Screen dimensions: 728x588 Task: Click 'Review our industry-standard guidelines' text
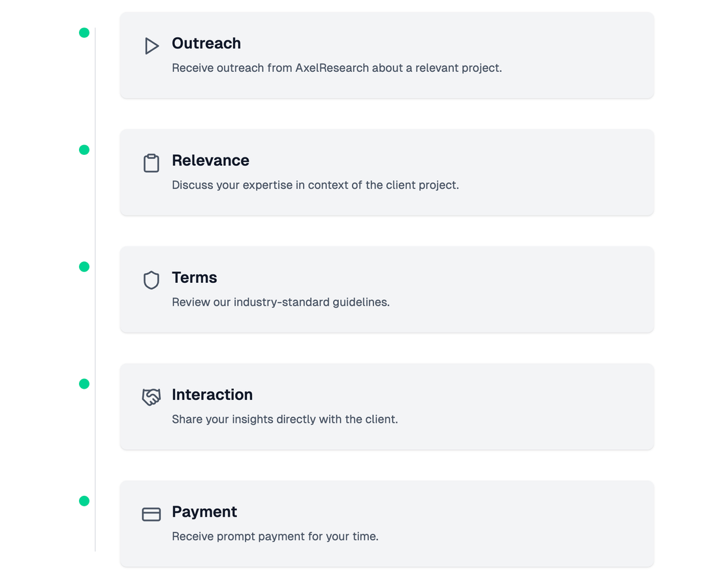tap(281, 302)
